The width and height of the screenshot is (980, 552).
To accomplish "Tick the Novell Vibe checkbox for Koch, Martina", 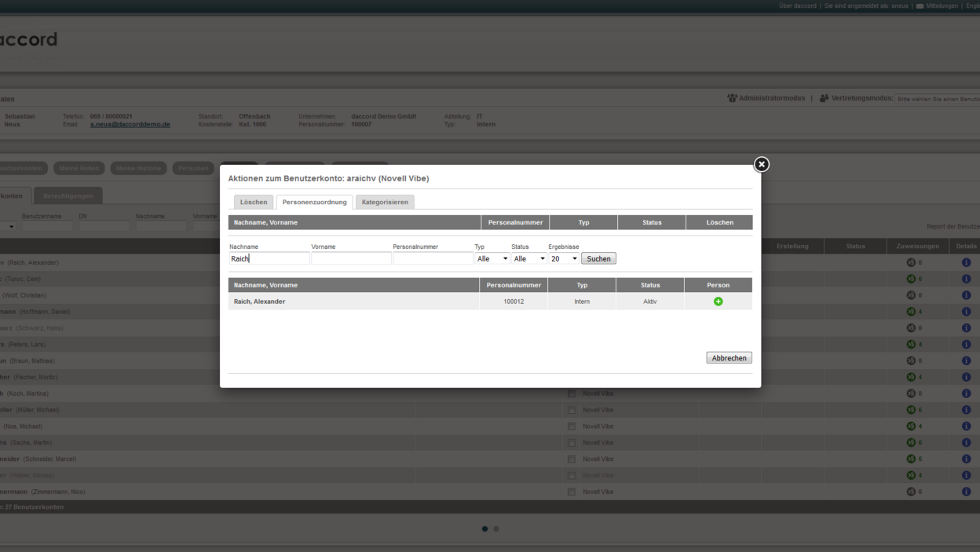I will [572, 393].
